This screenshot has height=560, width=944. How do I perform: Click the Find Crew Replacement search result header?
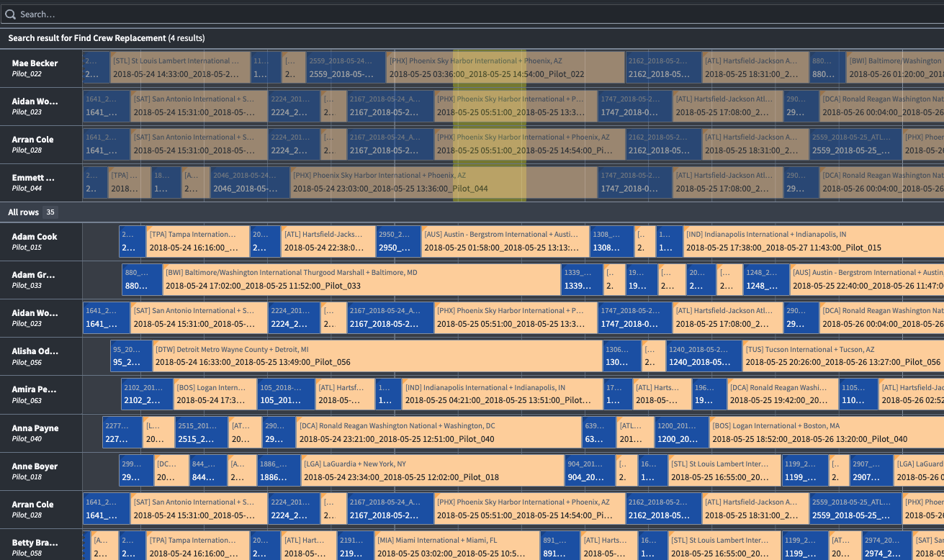472,38
